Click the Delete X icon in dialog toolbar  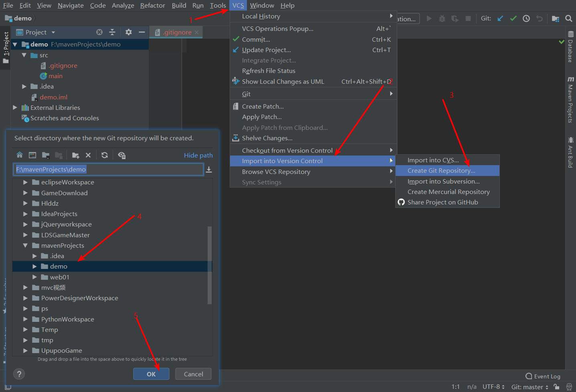click(88, 155)
